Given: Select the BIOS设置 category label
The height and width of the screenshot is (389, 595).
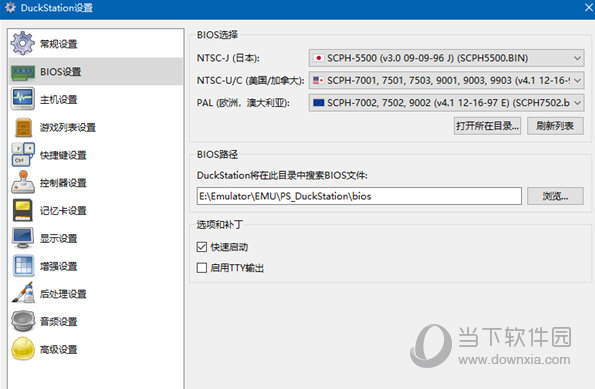Looking at the screenshot, I should click(x=60, y=72).
